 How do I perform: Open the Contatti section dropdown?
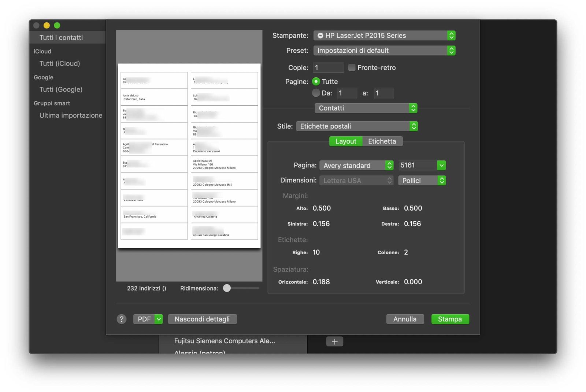tap(366, 108)
